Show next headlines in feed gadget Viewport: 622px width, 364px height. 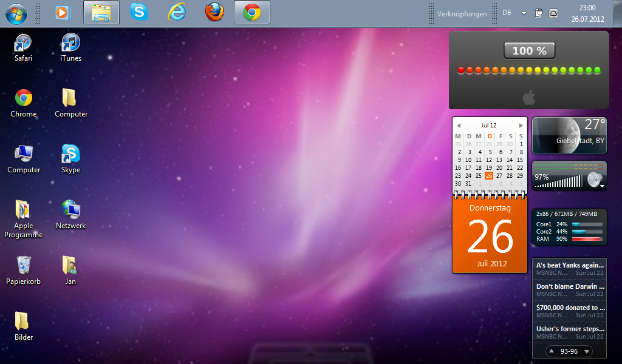pyautogui.click(x=587, y=351)
